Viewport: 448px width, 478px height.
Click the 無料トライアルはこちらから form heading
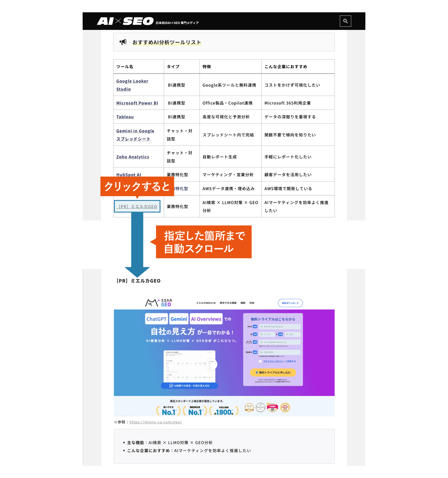point(273,319)
